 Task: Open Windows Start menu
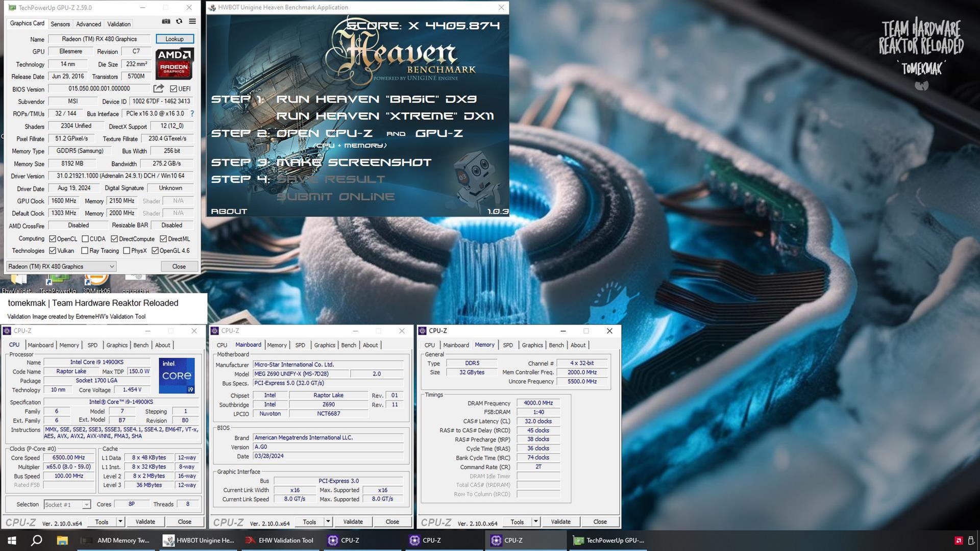[x=12, y=540]
